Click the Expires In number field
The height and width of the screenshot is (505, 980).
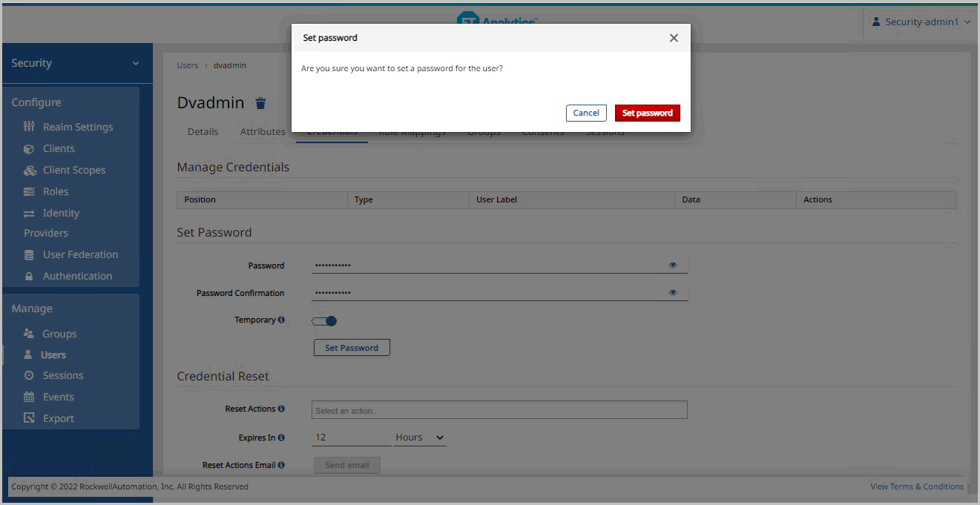tap(351, 438)
